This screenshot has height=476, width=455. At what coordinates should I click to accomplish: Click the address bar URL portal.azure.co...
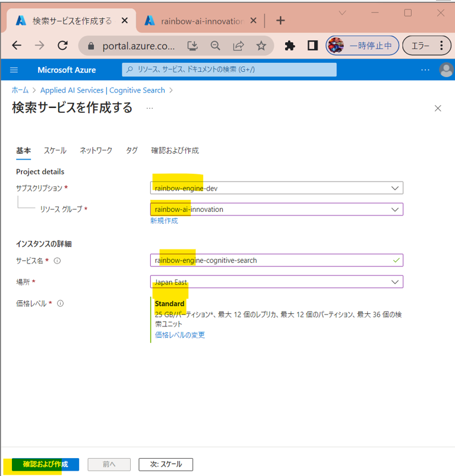(138, 46)
